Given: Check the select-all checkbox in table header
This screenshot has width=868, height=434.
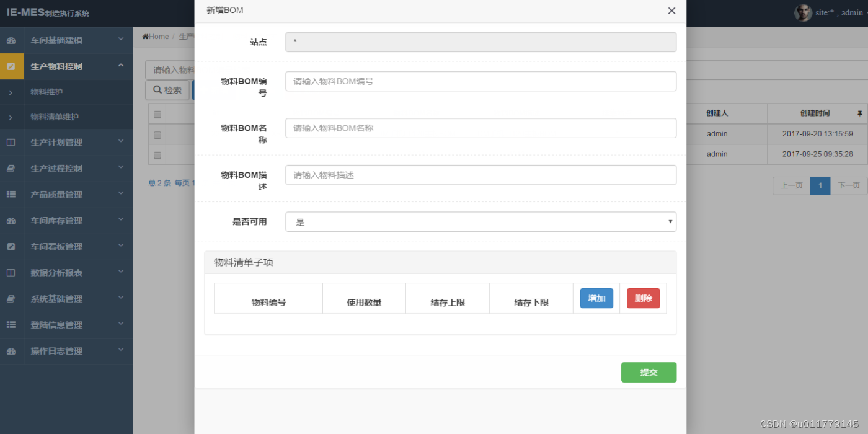Looking at the screenshot, I should coord(157,113).
